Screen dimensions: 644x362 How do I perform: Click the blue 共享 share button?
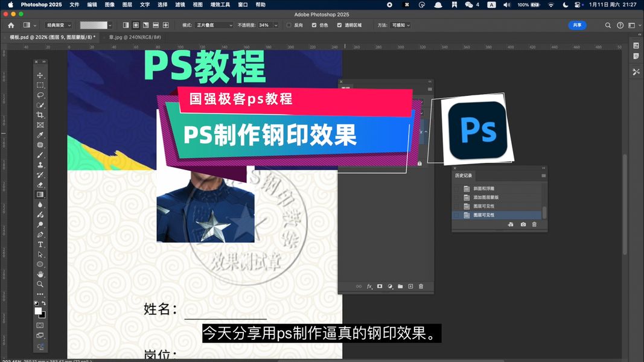pyautogui.click(x=577, y=25)
